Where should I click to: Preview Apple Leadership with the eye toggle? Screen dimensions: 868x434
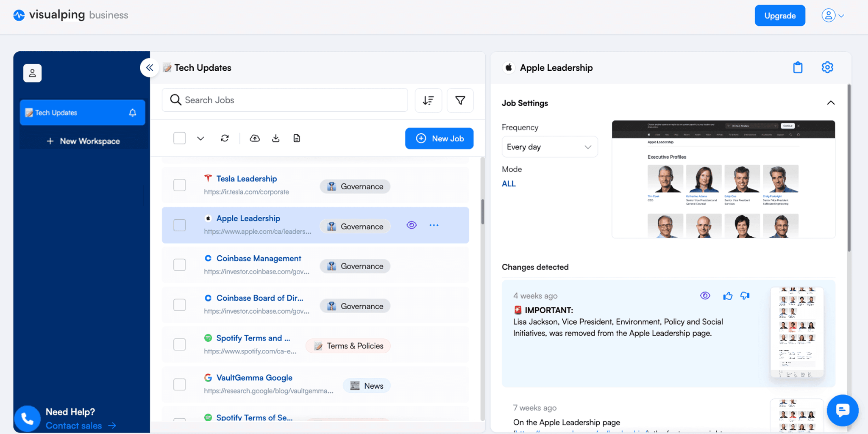point(411,225)
